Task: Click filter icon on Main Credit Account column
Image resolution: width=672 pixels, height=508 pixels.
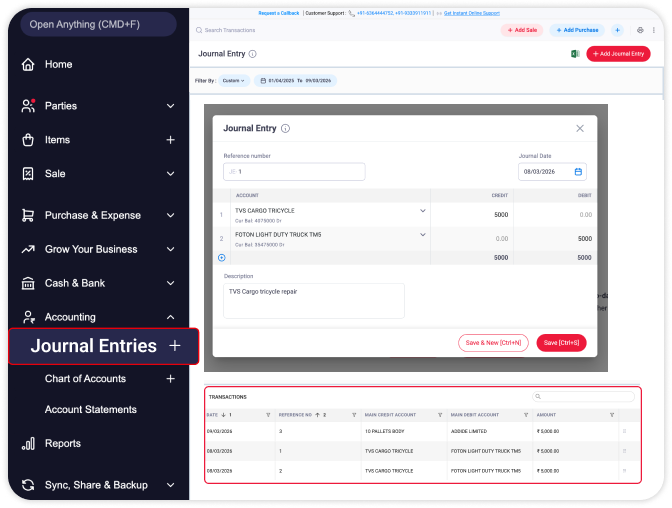Action: click(x=439, y=414)
